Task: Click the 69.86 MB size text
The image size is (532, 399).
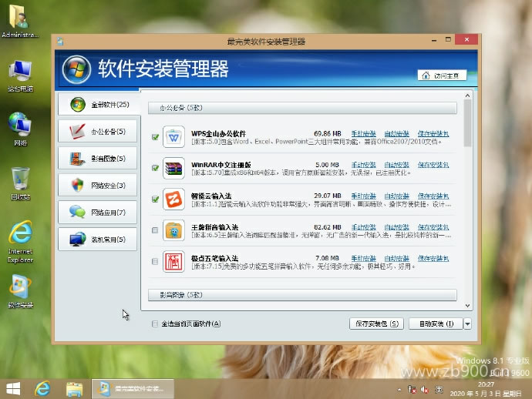Action: [328, 133]
